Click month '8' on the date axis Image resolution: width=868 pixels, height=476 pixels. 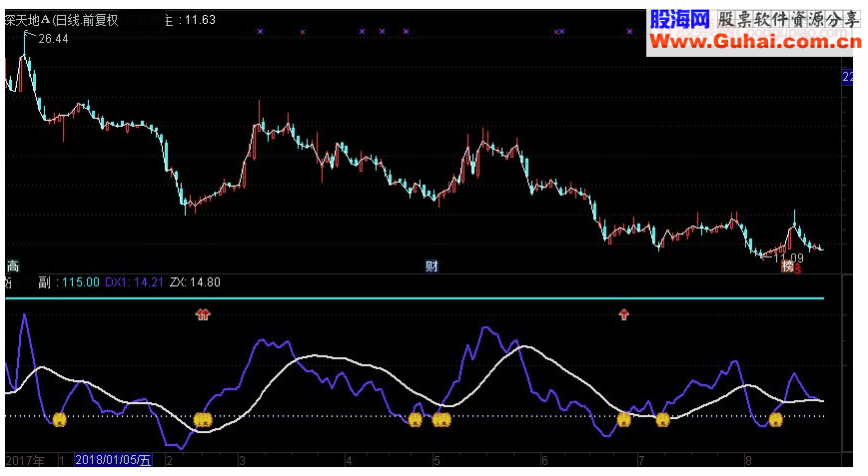[x=748, y=460]
